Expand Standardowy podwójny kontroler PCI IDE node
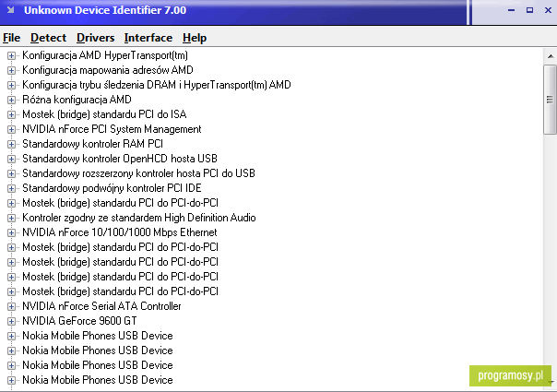Image resolution: width=557 pixels, height=392 pixels. click(x=11, y=188)
